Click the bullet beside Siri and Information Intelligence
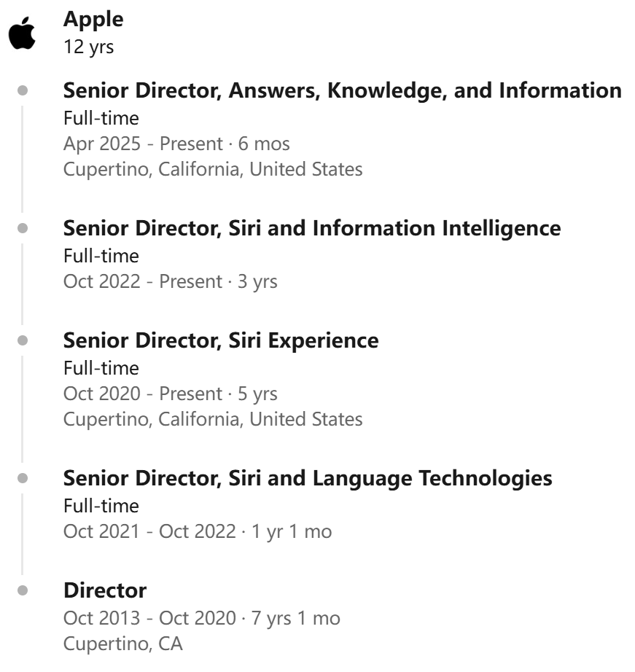635x672 pixels. click(23, 228)
